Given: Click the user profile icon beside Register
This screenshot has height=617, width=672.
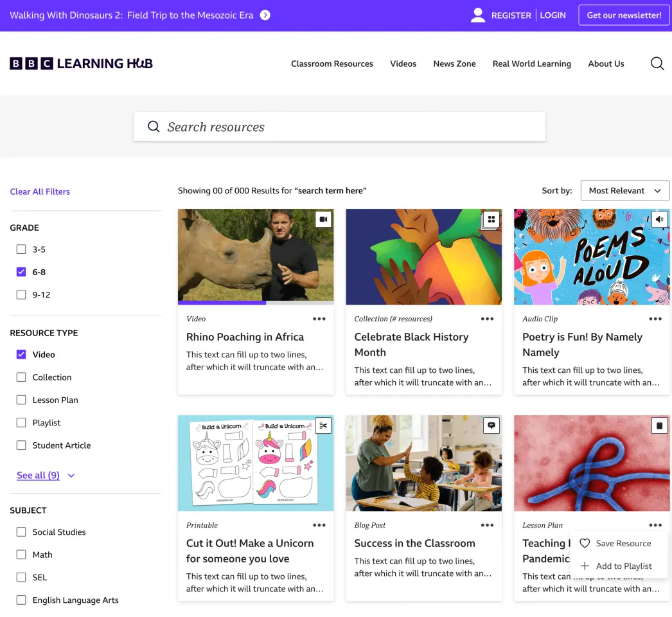Looking at the screenshot, I should [x=478, y=15].
